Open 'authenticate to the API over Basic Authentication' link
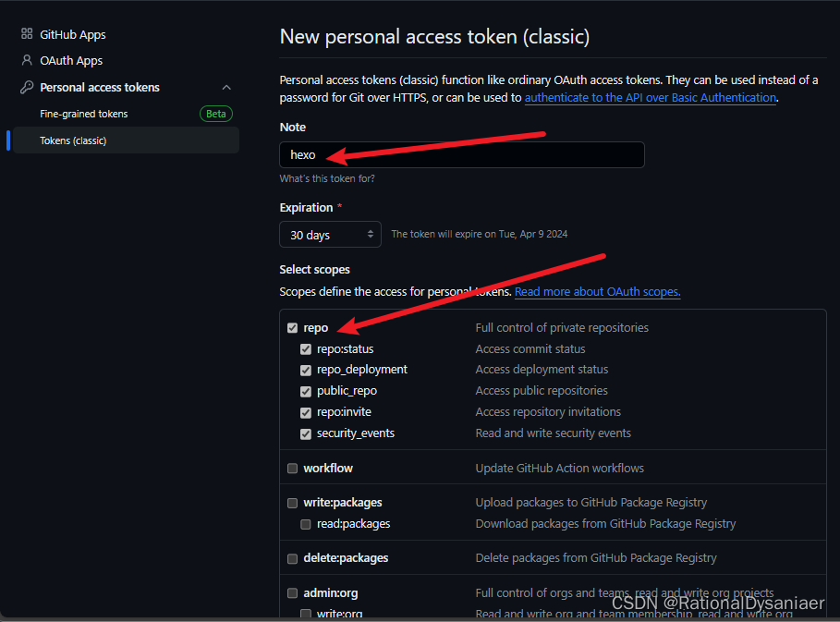 [x=651, y=98]
